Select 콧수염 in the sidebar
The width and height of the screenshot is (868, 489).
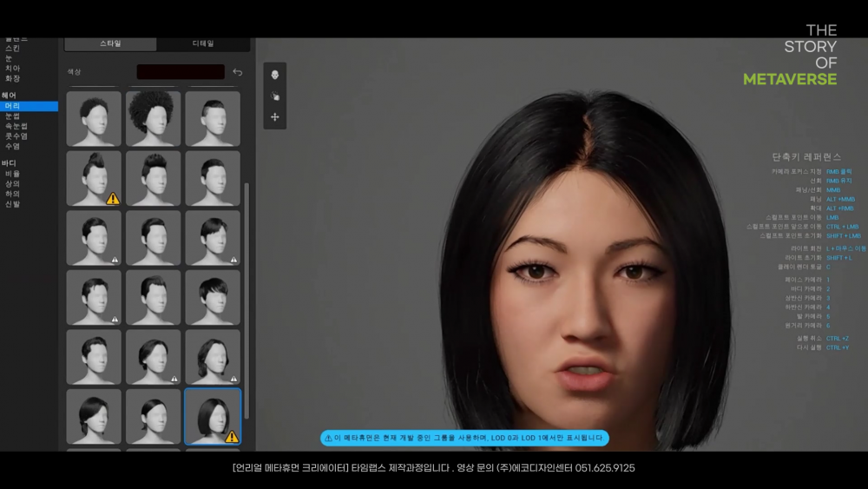click(16, 136)
